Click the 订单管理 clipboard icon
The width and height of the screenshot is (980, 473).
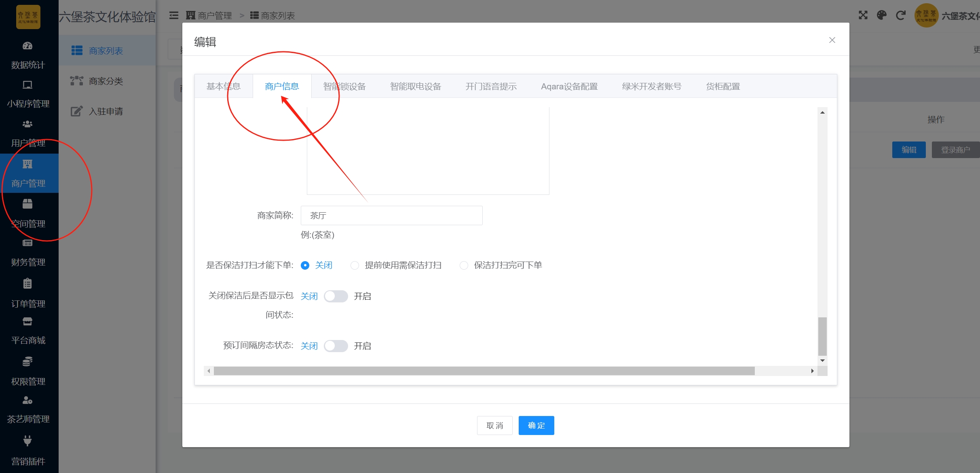(x=27, y=284)
